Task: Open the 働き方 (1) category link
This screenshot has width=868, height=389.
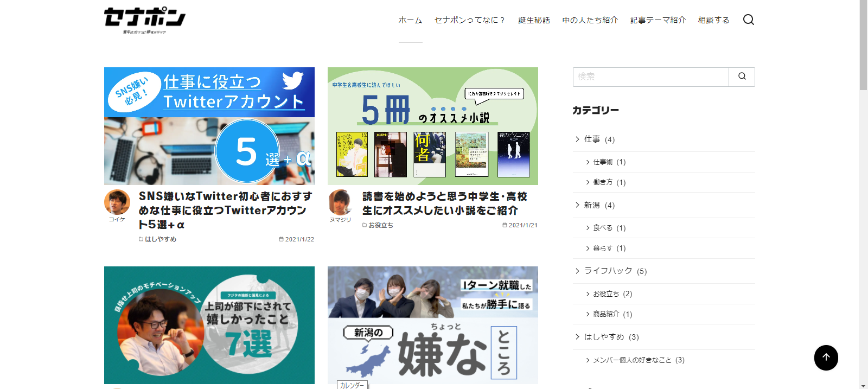Action: click(609, 182)
